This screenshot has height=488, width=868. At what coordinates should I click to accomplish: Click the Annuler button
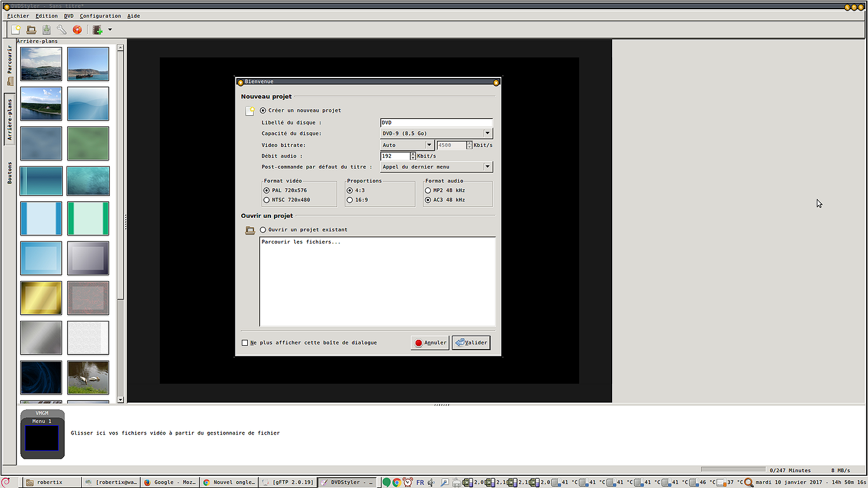coord(430,343)
